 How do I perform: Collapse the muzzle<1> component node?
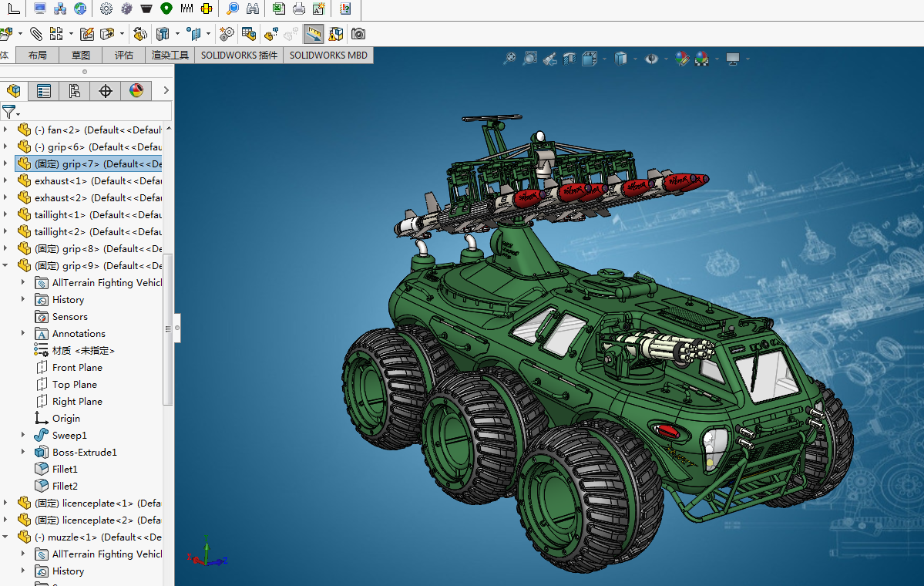(5, 537)
